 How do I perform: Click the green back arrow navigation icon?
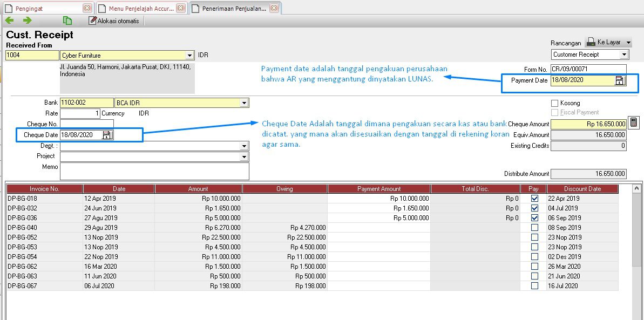pyautogui.click(x=9, y=20)
